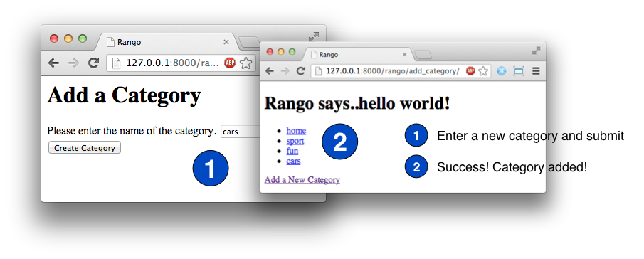
Task: Open the cars category link
Action: (x=293, y=161)
